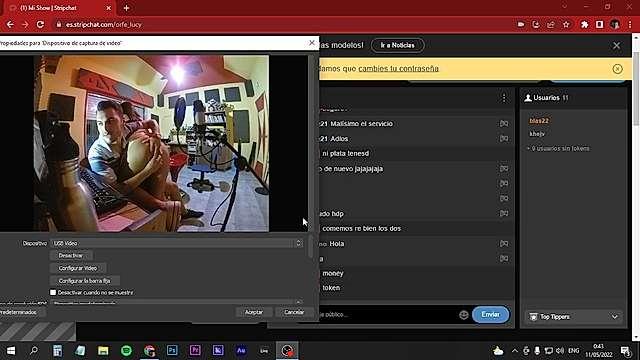Open the Chrome profile avatar

[615, 24]
